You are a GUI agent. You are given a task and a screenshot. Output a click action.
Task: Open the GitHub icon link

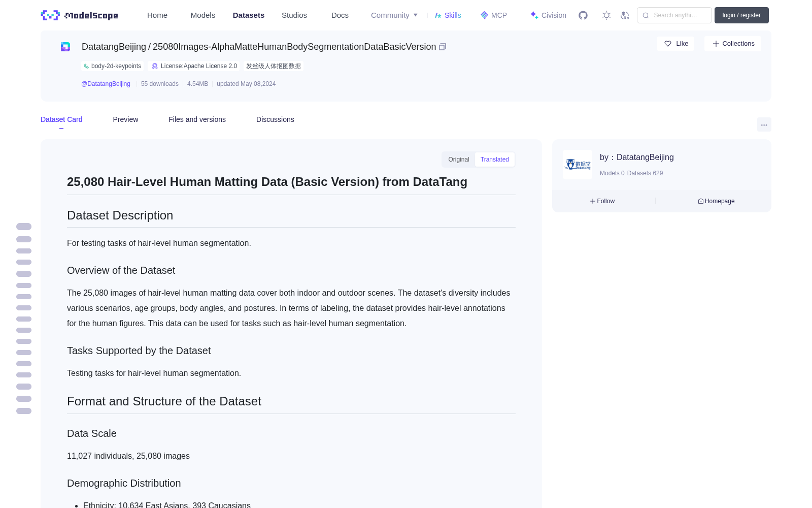point(583,15)
